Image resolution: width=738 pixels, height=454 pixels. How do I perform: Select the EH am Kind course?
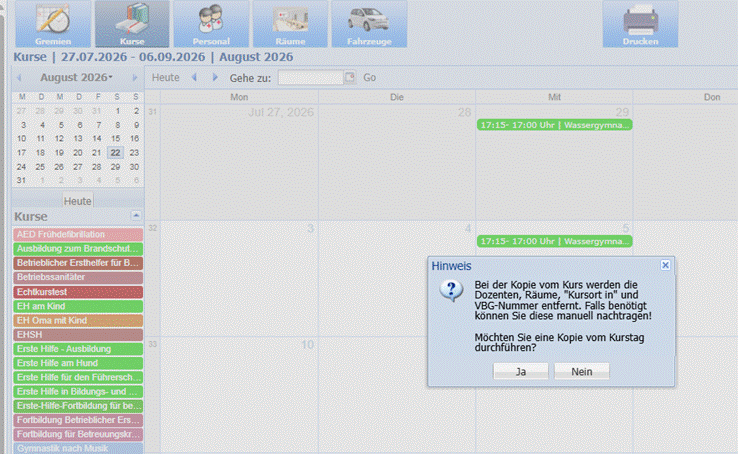[x=78, y=306]
